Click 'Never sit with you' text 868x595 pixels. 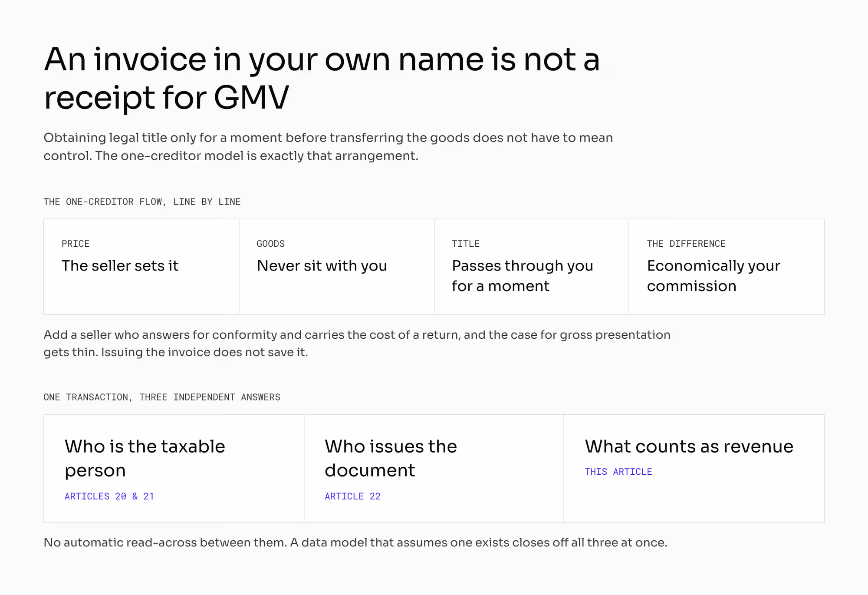pyautogui.click(x=322, y=266)
